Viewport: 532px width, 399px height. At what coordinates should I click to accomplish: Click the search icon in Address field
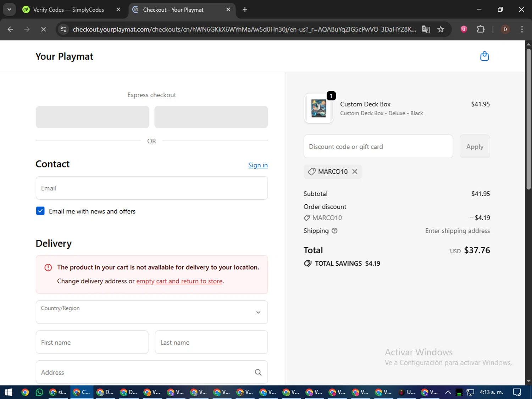click(258, 372)
